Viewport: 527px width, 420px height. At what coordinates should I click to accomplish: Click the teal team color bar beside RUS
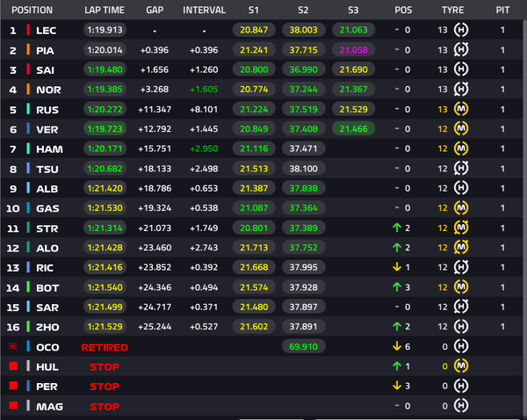click(x=28, y=109)
